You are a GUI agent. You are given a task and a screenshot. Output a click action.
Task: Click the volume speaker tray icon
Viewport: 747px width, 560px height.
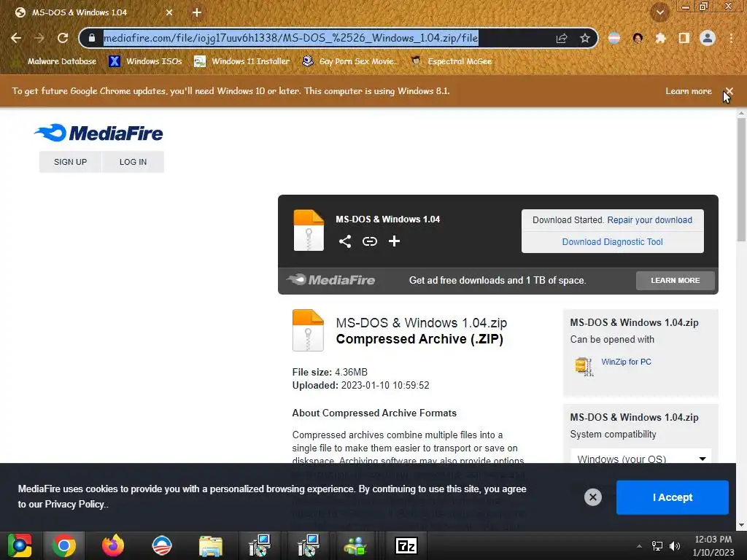pyautogui.click(x=675, y=545)
